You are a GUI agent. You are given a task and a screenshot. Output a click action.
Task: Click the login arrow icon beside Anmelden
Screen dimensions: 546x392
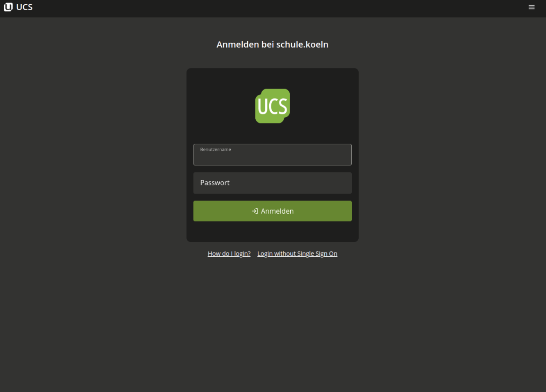pyautogui.click(x=255, y=211)
